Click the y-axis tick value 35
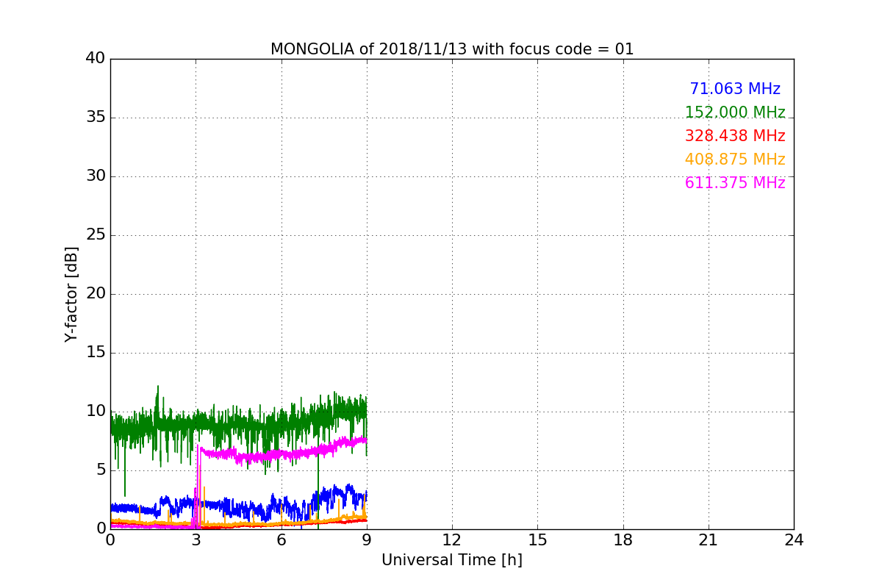Viewport: 882px width, 588px height. [x=96, y=117]
